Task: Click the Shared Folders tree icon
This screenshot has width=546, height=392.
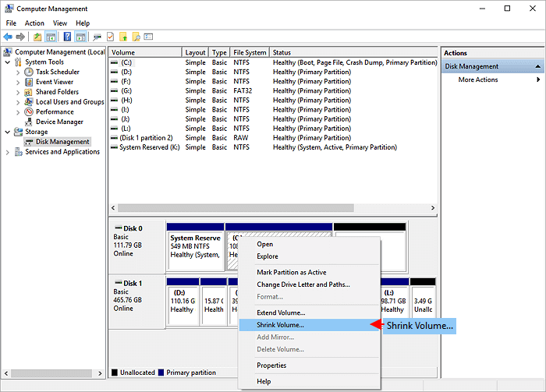Action: (x=29, y=92)
